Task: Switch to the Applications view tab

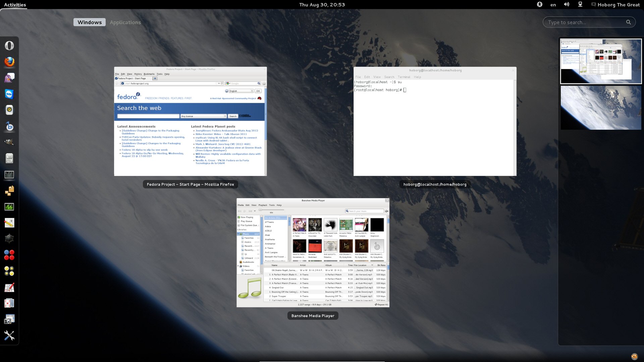Action: pyautogui.click(x=125, y=22)
